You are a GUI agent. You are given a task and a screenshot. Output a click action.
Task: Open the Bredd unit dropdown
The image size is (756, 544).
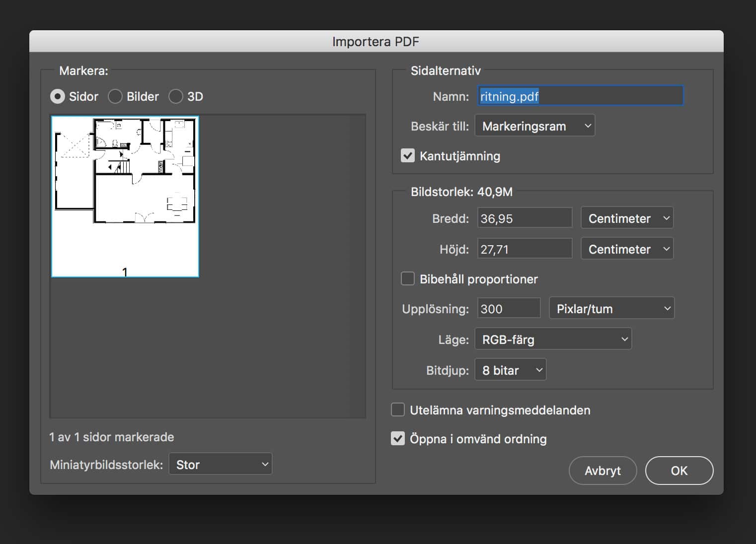(627, 218)
